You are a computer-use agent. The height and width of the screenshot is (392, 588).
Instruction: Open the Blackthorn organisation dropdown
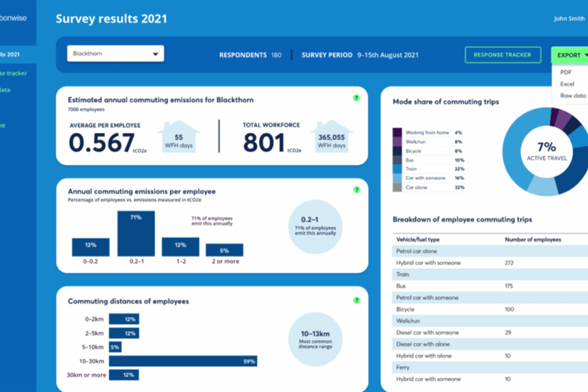click(x=115, y=54)
